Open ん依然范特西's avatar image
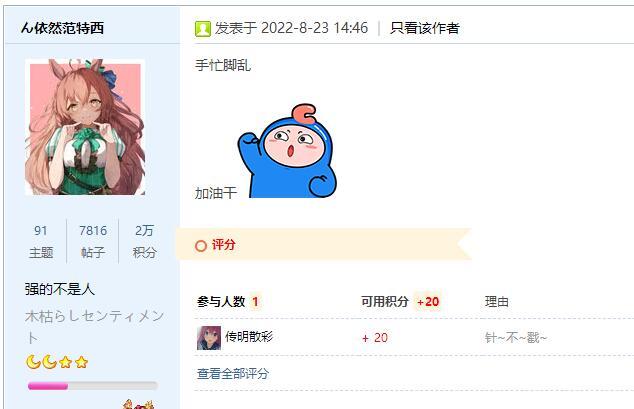The height and width of the screenshot is (409, 634). coord(85,127)
